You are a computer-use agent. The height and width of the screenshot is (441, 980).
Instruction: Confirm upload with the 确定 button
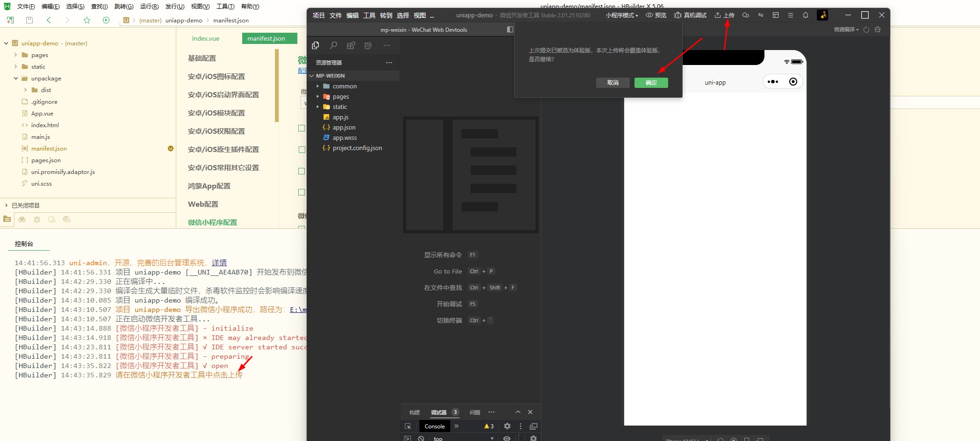pos(651,82)
